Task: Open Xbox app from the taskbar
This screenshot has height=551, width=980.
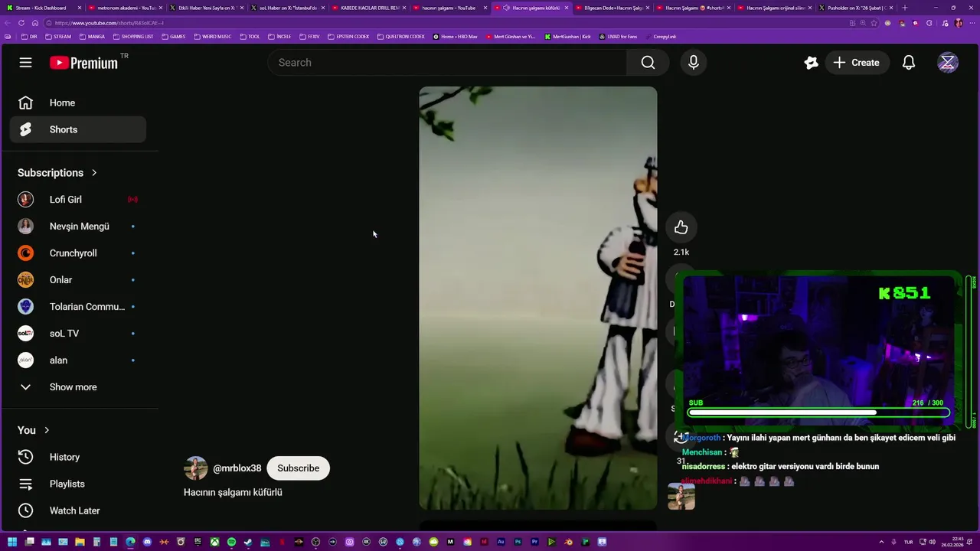Action: click(214, 542)
